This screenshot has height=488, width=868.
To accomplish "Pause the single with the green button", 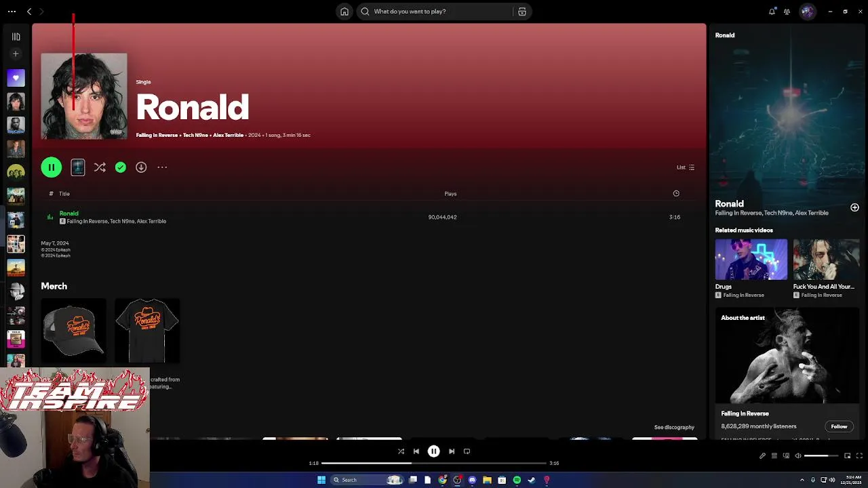I will [x=51, y=167].
